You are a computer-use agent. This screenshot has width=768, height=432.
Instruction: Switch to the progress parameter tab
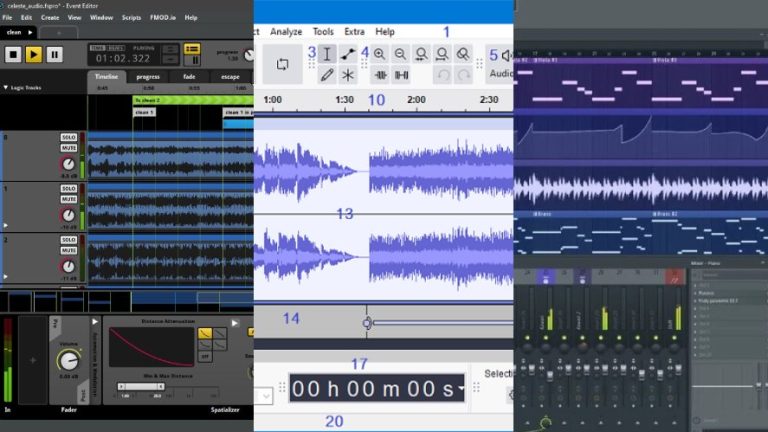click(x=148, y=77)
